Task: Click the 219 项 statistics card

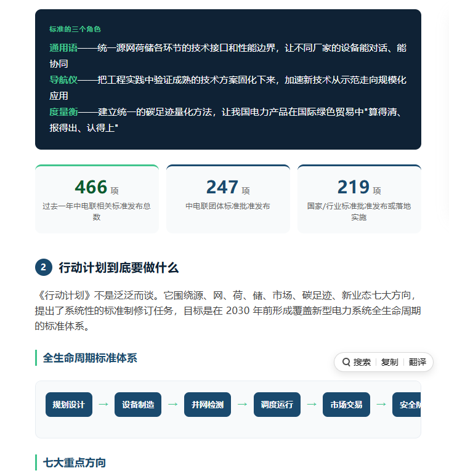Action: coord(359,199)
